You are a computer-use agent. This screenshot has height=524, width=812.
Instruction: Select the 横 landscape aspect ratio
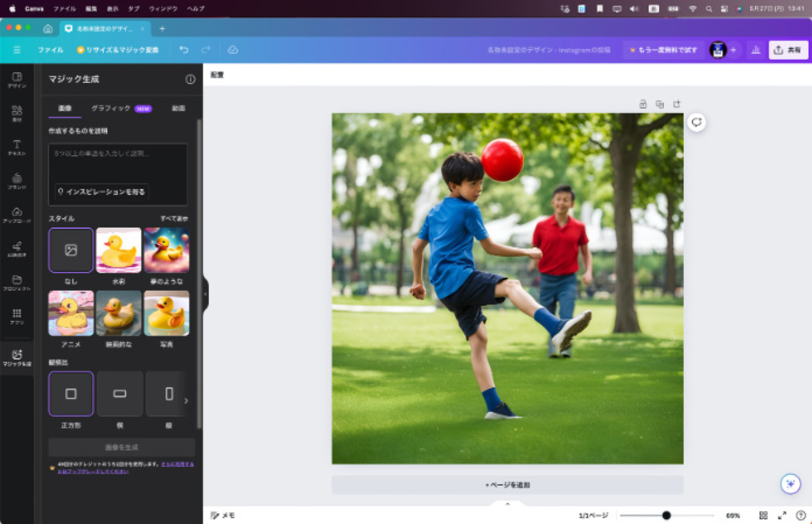click(119, 394)
